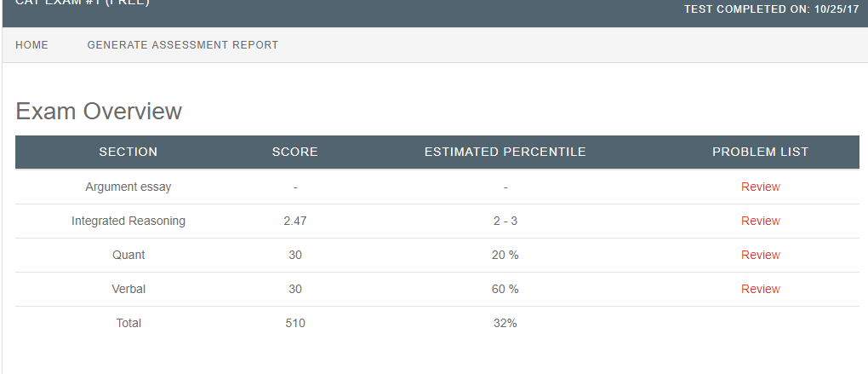Select the Quant section label
The image size is (868, 374).
click(x=128, y=255)
